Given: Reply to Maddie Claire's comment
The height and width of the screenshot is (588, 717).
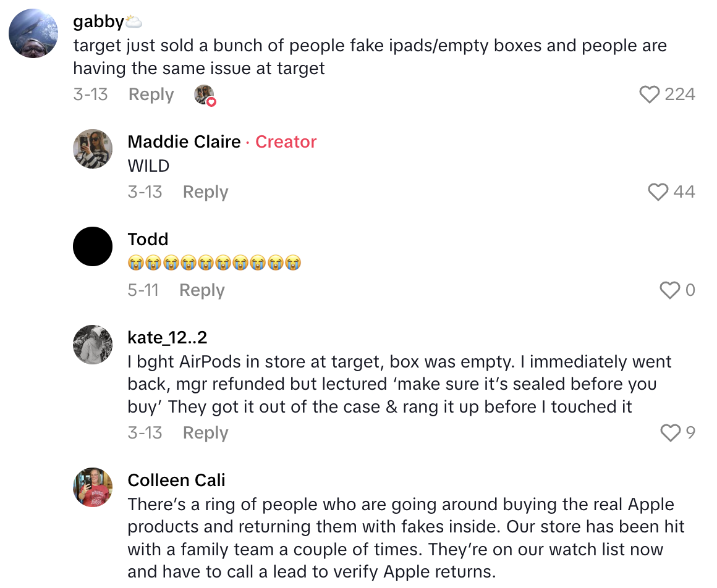Looking at the screenshot, I should tap(205, 192).
